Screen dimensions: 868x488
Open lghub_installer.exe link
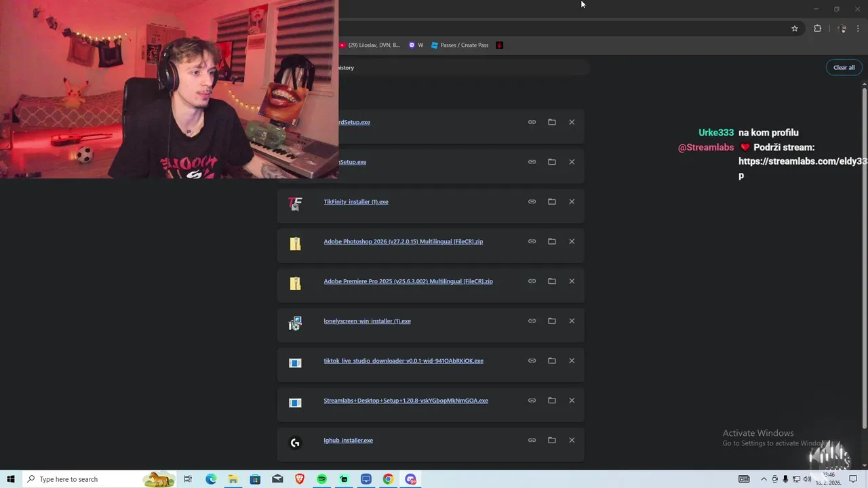pyautogui.click(x=348, y=441)
